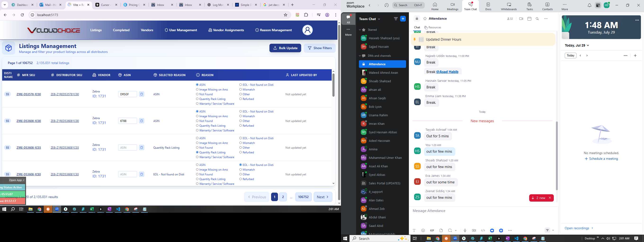Open Chrome tab search dropdown arrow

point(5,5)
